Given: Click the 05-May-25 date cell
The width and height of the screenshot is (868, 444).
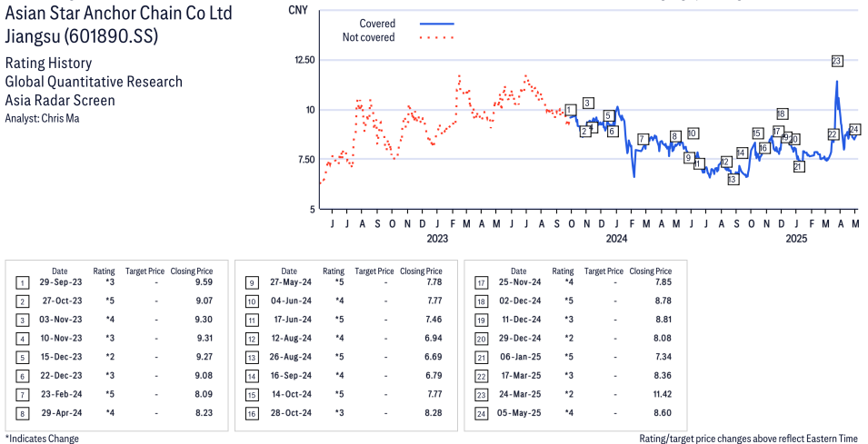Looking at the screenshot, I should (x=519, y=413).
